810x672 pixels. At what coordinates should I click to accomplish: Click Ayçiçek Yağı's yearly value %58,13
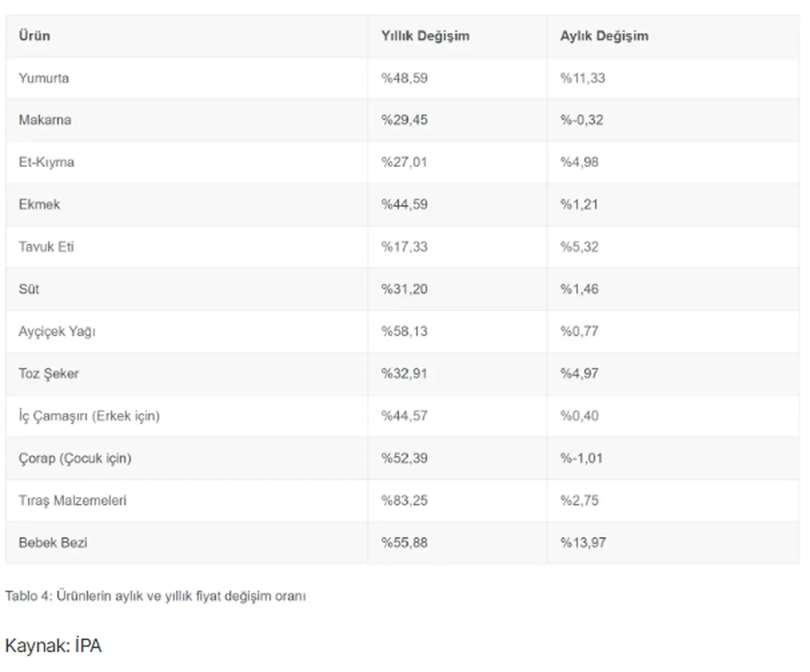[404, 332]
